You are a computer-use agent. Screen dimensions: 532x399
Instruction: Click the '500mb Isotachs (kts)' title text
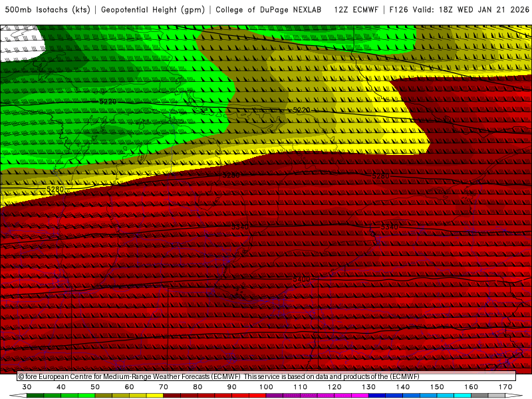pyautogui.click(x=47, y=10)
